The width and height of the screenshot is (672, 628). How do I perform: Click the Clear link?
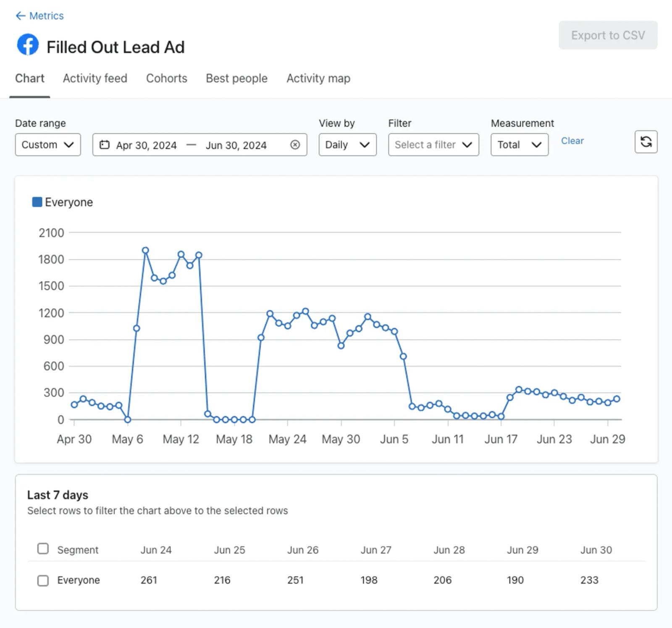(572, 141)
